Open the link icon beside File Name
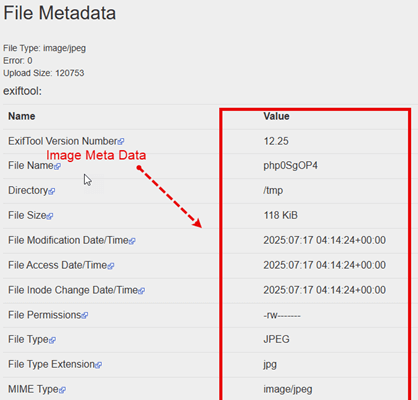The width and height of the screenshot is (418, 400). 57,166
